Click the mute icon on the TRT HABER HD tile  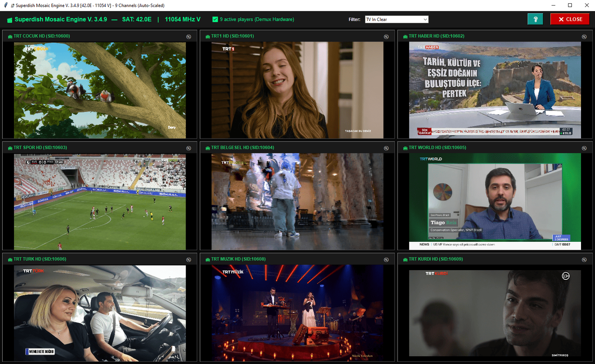click(584, 37)
